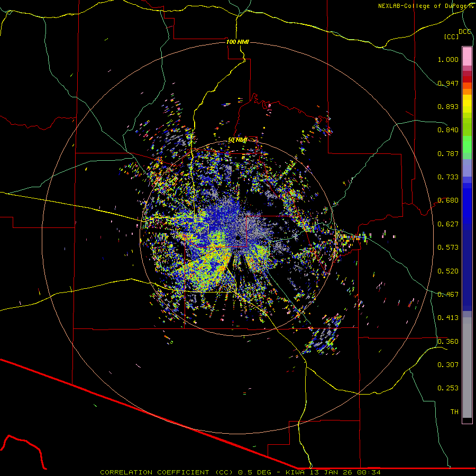476x476 pixels.
Task: Click the 0.840 value on color scale
Action: tap(448, 130)
